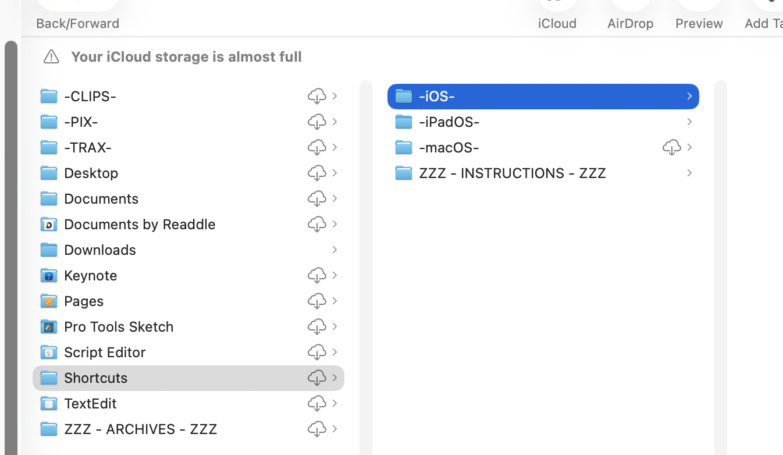Viewport: 783px width, 455px height.
Task: Click the sidebar vertical scrollbar
Action: [11, 248]
